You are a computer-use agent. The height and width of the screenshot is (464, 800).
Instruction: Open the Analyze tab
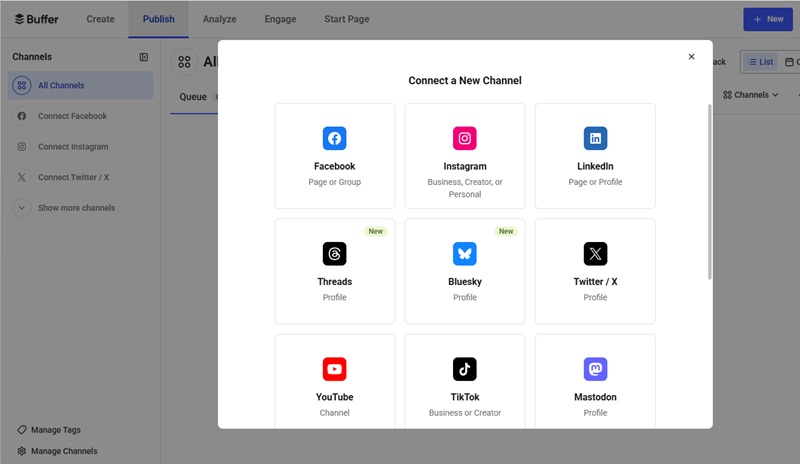(219, 19)
